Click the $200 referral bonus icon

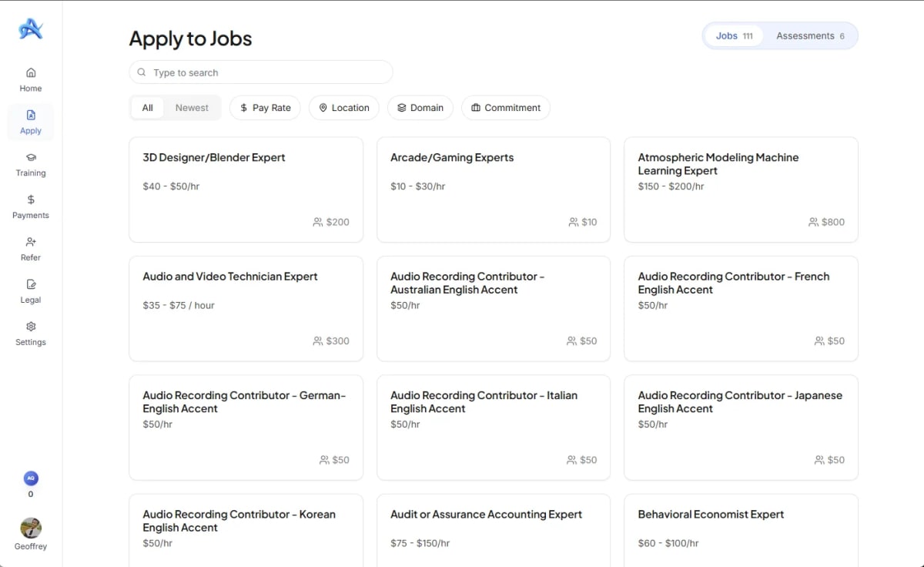point(318,222)
